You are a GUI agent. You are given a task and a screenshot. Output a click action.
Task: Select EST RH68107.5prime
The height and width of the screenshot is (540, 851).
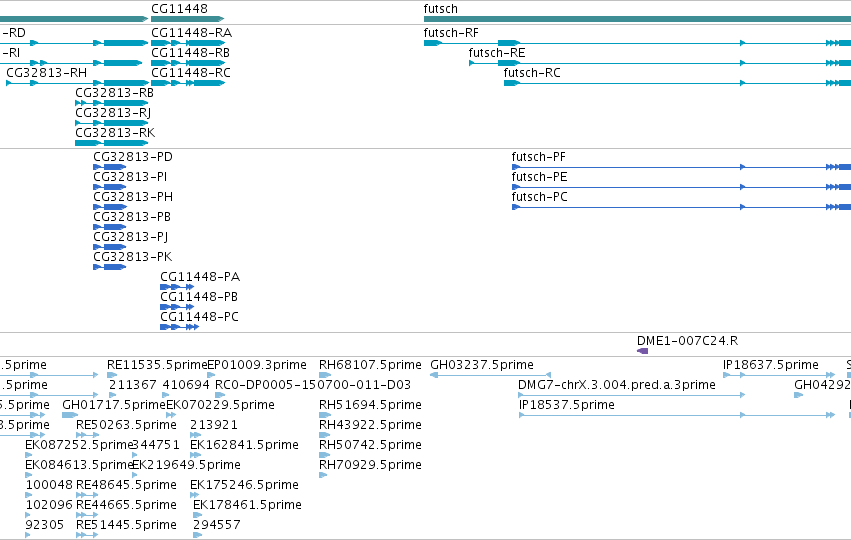pos(370,365)
